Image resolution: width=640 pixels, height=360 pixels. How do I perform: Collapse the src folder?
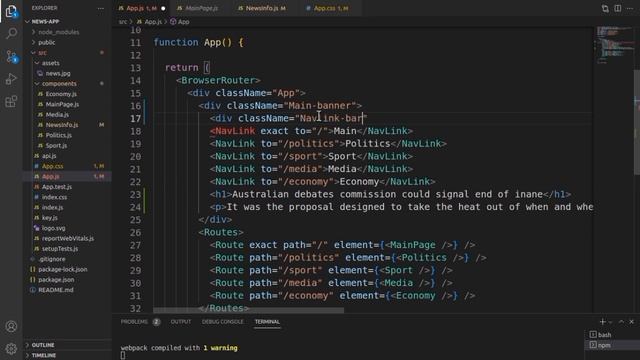[x=42, y=53]
